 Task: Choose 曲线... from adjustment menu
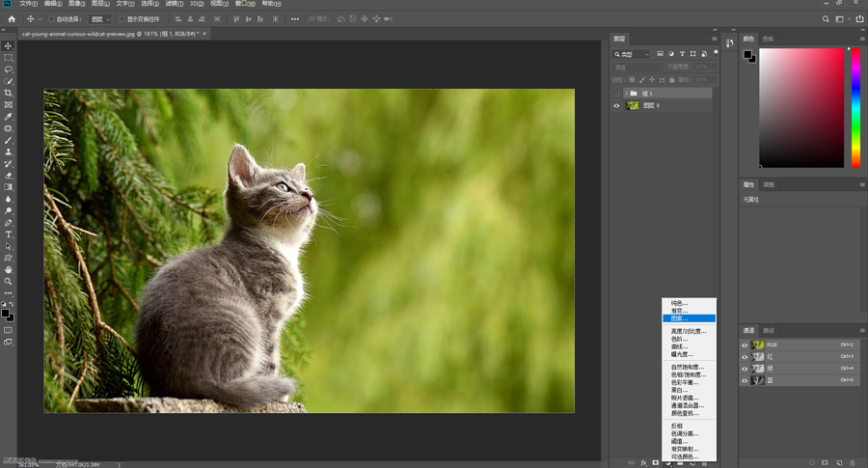point(680,347)
